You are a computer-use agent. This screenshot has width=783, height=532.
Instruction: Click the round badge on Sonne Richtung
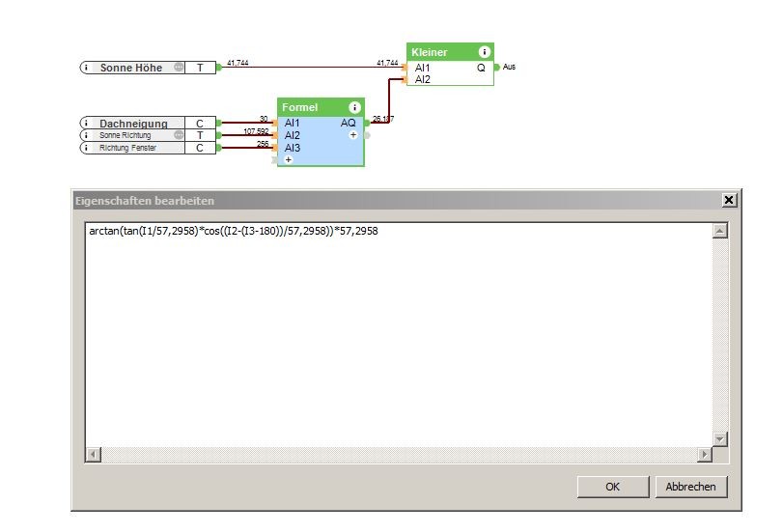pyautogui.click(x=179, y=135)
